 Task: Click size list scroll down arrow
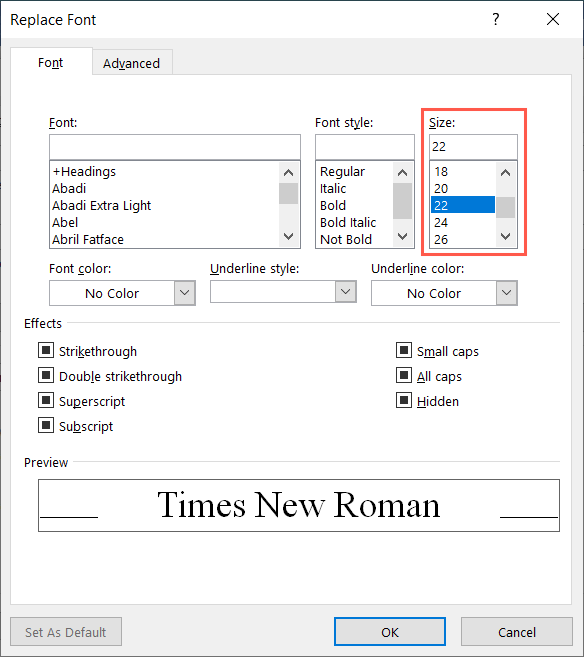[x=506, y=236]
